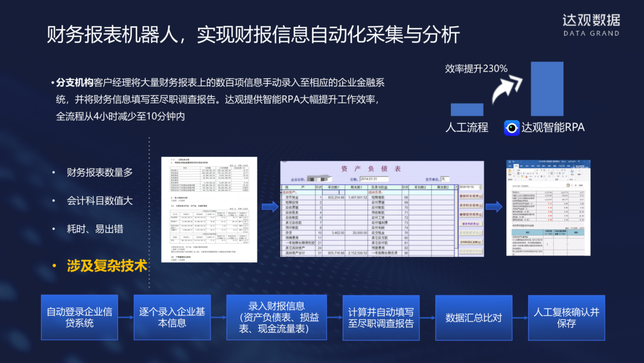Click the balance sheet vertical scrollbar
Image resolution: width=644 pixels, height=363 pixels.
[456, 220]
